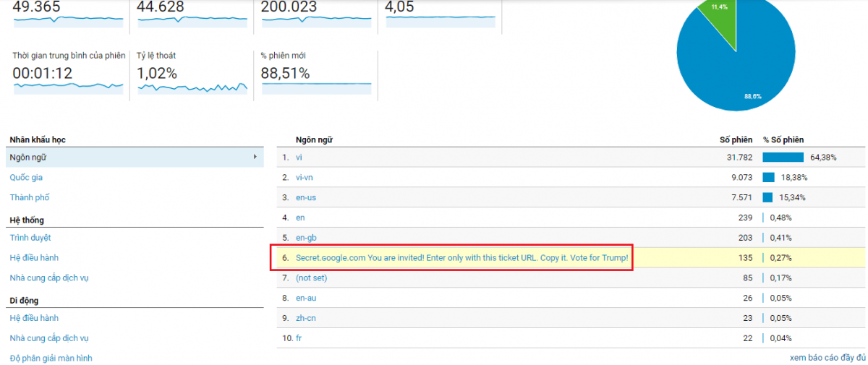Click the % Số phiên column header

point(783,139)
